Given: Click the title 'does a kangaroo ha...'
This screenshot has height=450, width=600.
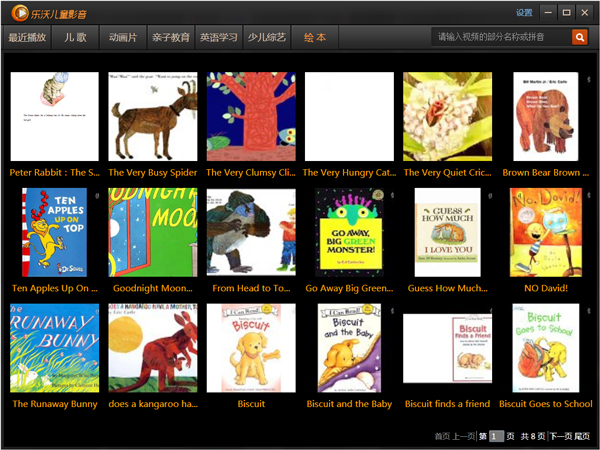Looking at the screenshot, I should pyautogui.click(x=153, y=404).
